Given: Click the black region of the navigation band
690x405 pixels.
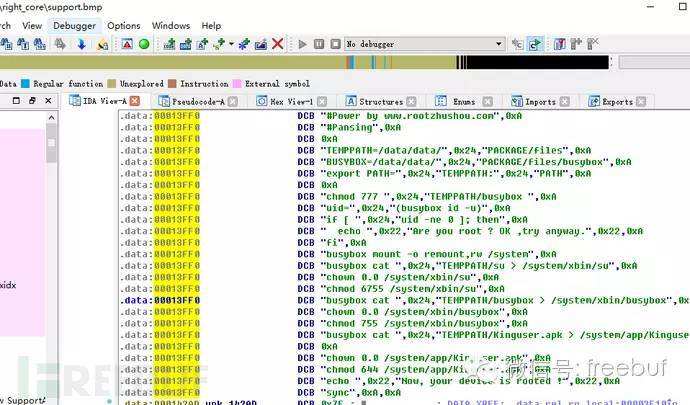Looking at the screenshot, I should click(537, 62).
